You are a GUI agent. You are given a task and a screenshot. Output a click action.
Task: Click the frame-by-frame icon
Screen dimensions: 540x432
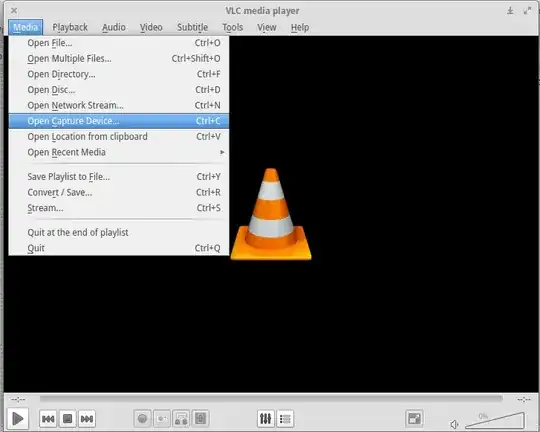201,419
